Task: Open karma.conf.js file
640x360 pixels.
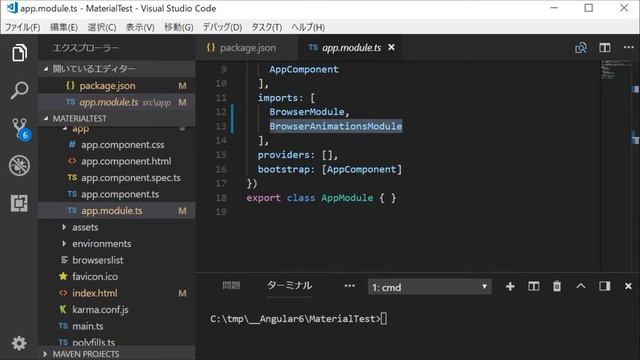Action: [117, 309]
